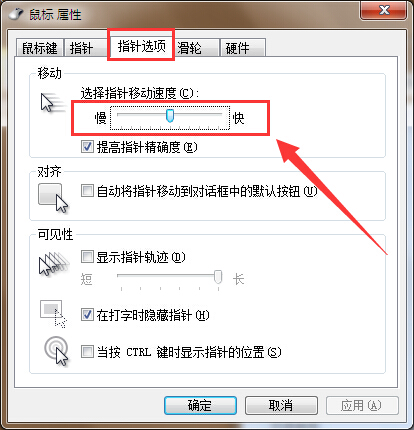Select the 指针选项 tab
414x430 pixels.
point(141,46)
